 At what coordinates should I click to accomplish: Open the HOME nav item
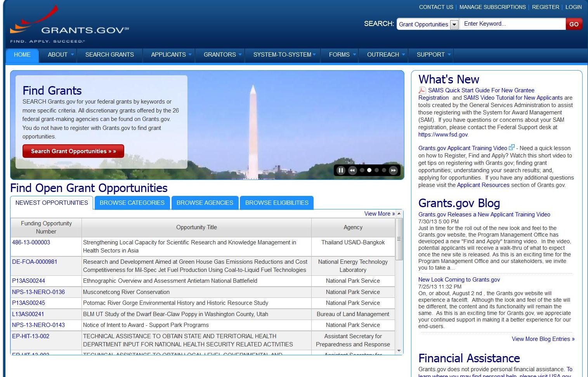coord(22,55)
